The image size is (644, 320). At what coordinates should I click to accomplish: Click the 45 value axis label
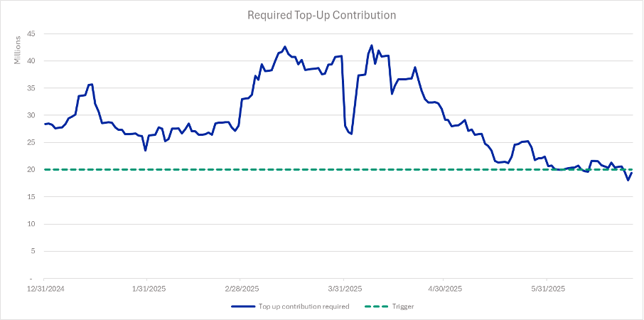point(31,33)
